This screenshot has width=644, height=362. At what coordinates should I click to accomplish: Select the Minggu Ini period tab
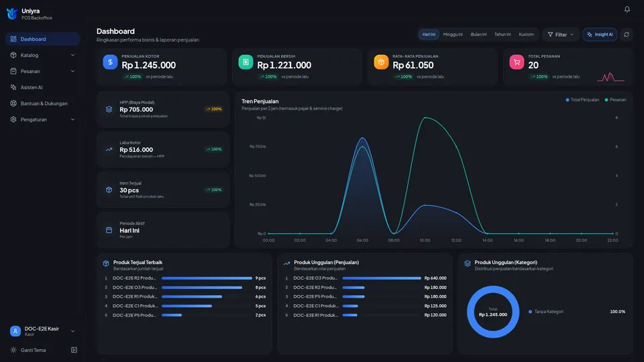point(453,34)
